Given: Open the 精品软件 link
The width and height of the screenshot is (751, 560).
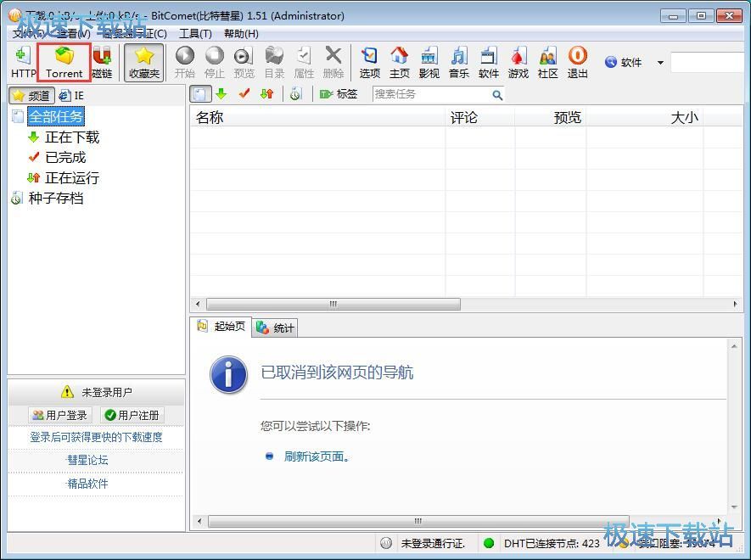Looking at the screenshot, I should click(x=87, y=484).
